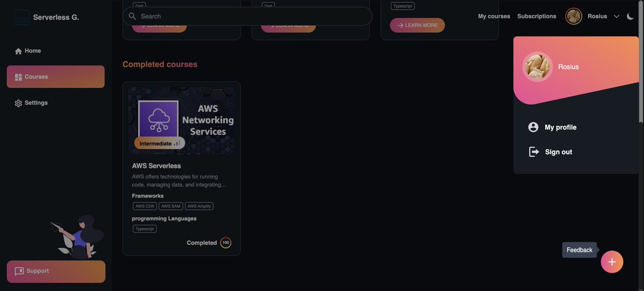644x291 pixels.
Task: Open the AWS Networking Services thumbnail
Action: coord(181,121)
